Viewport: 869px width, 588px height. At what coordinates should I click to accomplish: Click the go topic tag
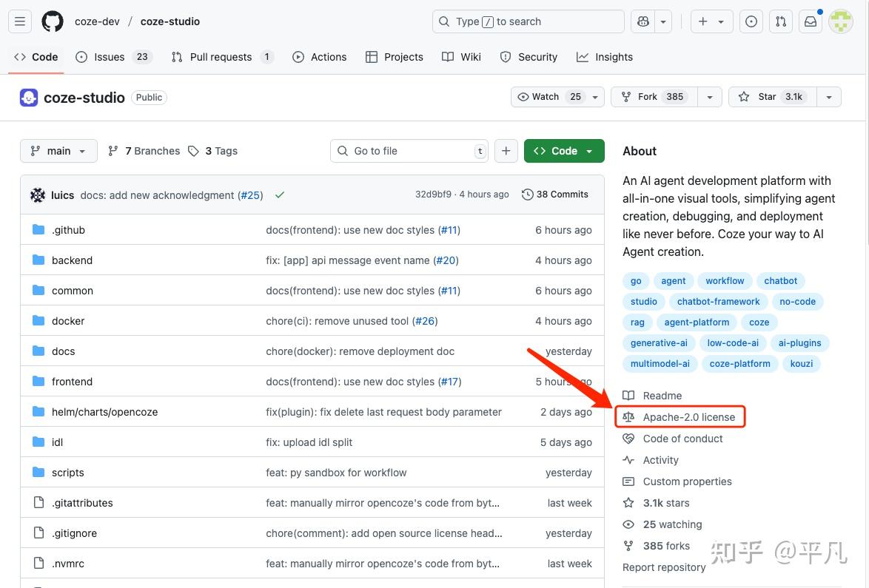click(x=636, y=281)
